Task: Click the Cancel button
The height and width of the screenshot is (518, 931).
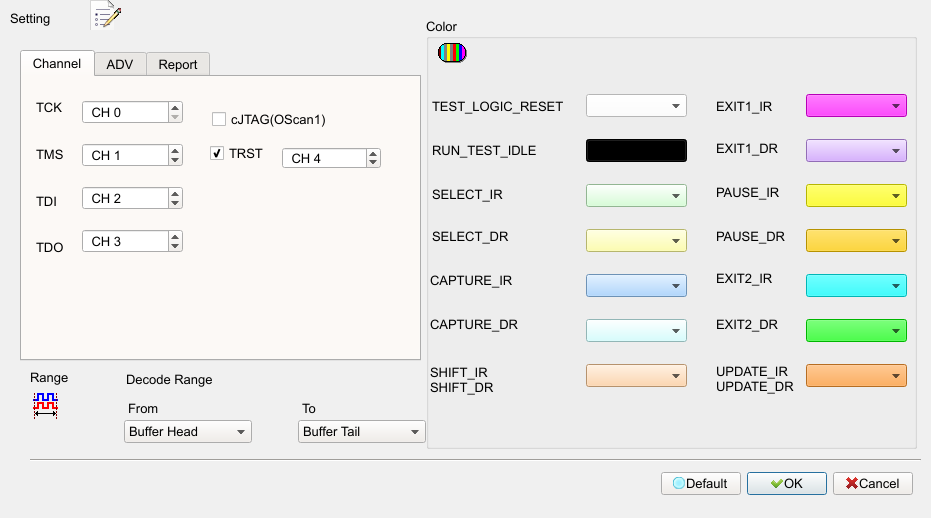Action: (873, 484)
